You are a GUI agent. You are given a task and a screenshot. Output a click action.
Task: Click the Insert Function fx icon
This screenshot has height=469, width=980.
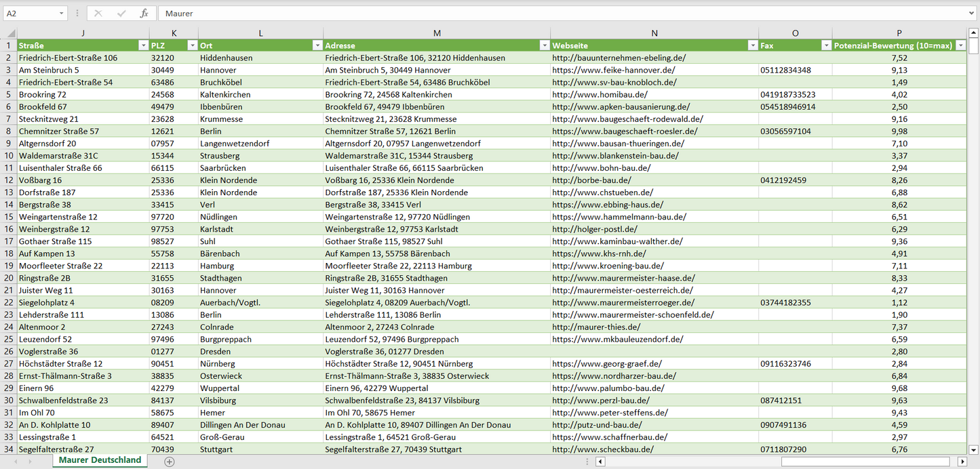144,14
